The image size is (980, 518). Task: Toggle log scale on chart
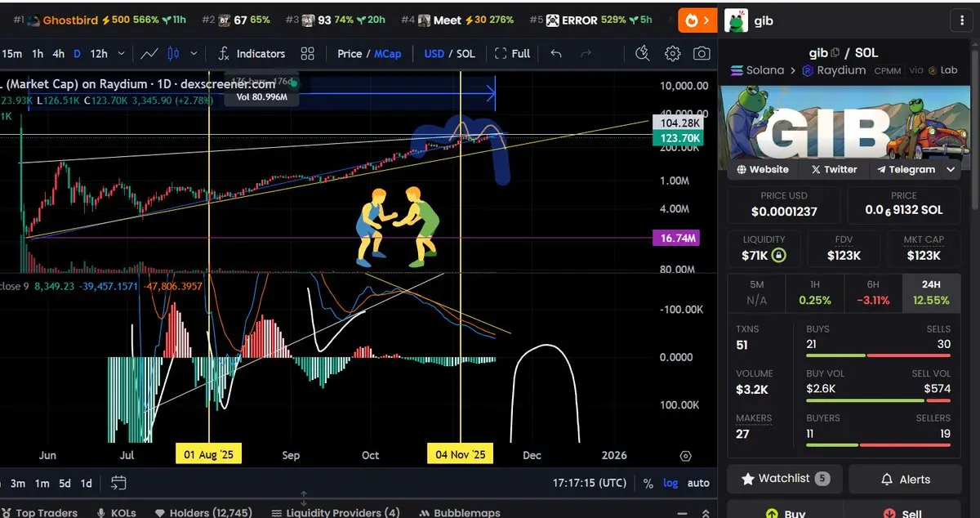click(x=670, y=483)
